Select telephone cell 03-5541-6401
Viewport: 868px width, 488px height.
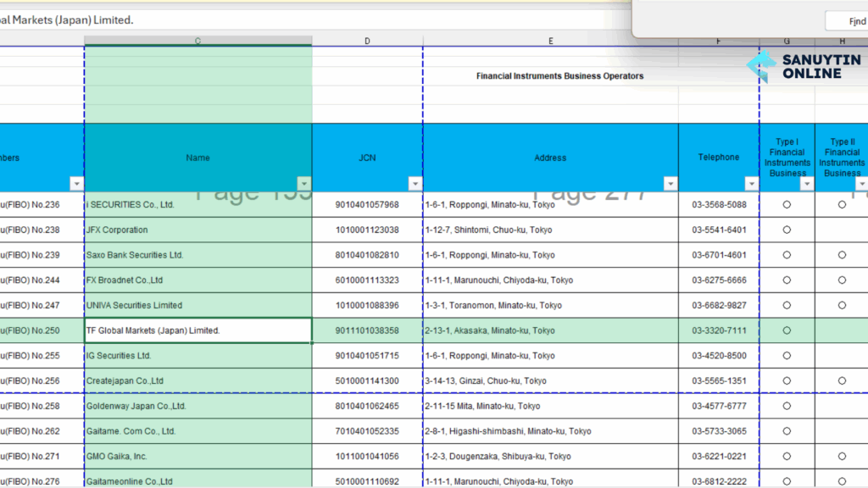(x=719, y=230)
